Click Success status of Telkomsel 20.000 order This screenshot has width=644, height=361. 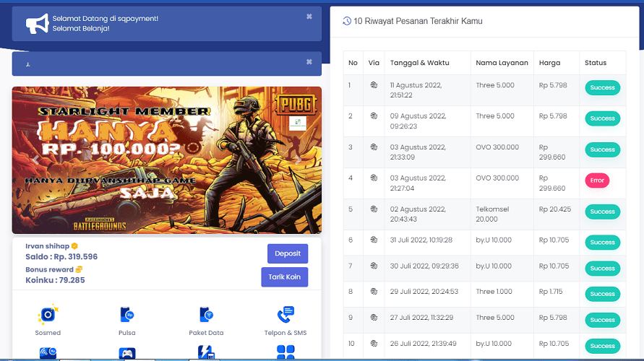click(x=603, y=212)
